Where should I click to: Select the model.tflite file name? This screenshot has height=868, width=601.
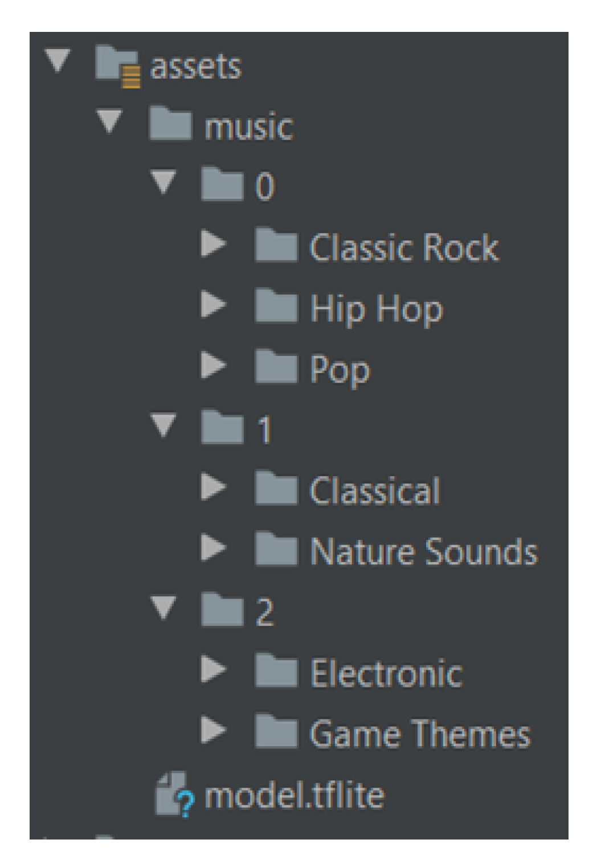294,795
